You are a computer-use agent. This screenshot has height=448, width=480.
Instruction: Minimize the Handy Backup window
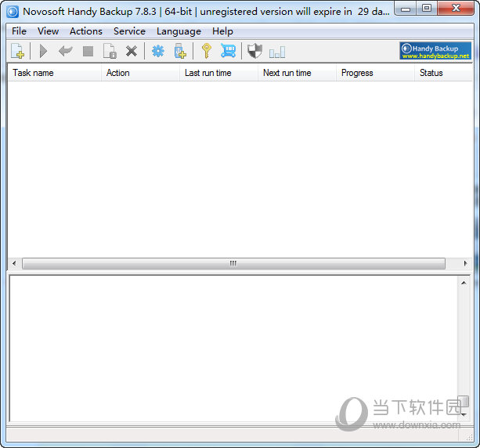point(406,9)
